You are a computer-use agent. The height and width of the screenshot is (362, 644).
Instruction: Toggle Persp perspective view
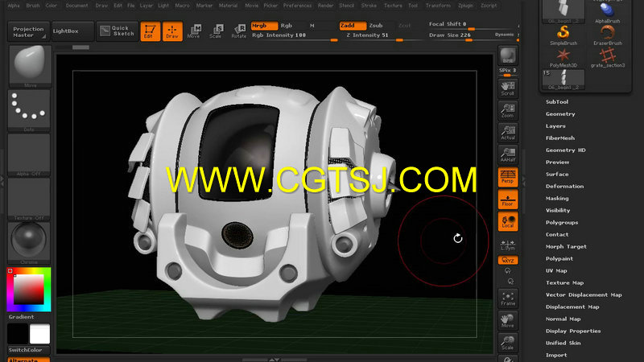tap(508, 177)
